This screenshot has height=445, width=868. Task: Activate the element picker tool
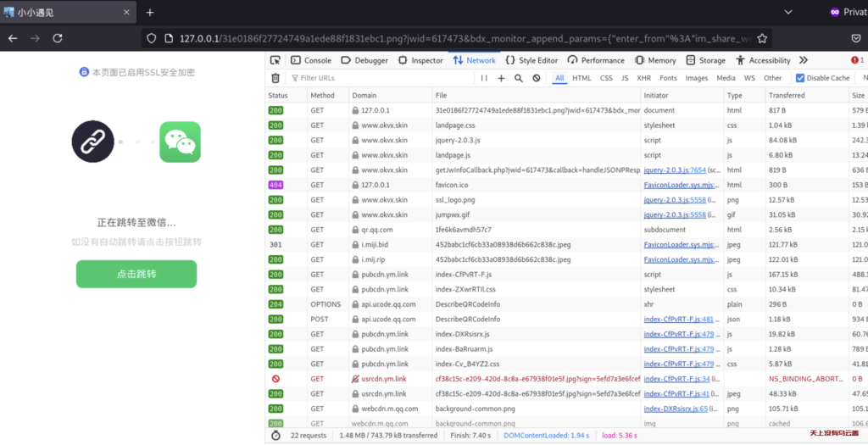pos(275,60)
